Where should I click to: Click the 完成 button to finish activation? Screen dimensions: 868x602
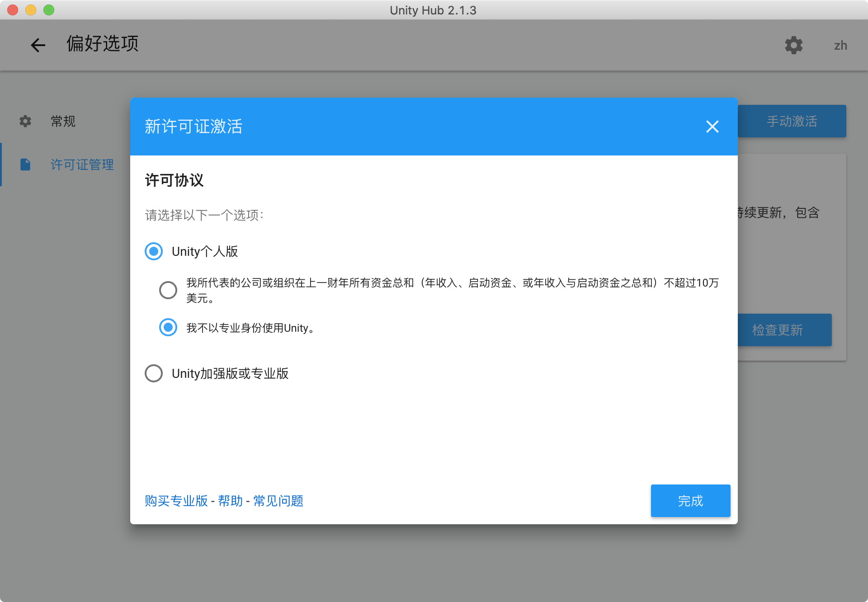[x=690, y=501]
